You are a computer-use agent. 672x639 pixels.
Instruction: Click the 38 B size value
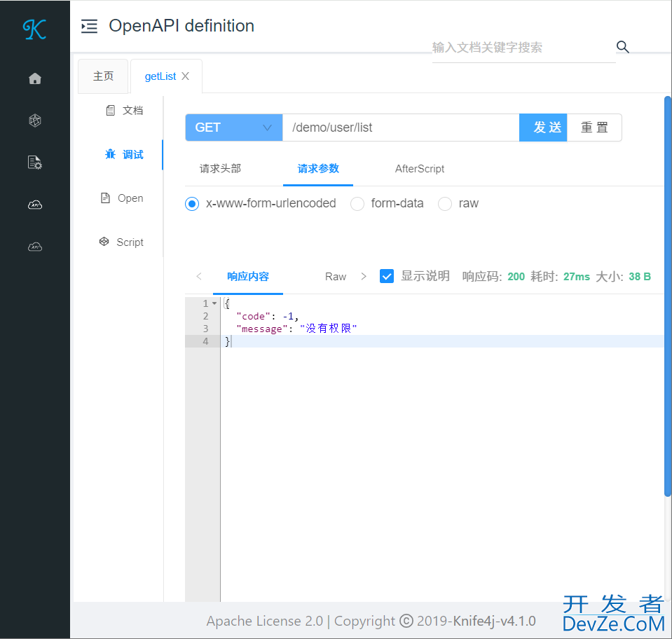[x=640, y=277]
